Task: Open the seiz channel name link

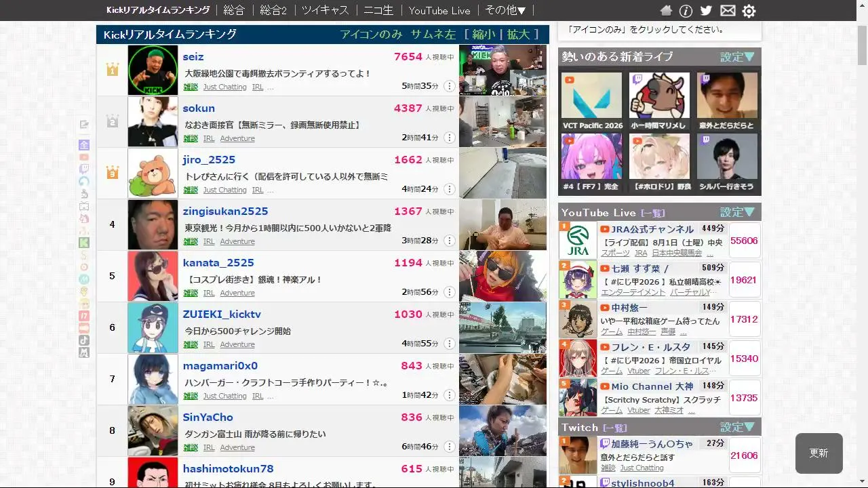Action: pyautogui.click(x=193, y=57)
